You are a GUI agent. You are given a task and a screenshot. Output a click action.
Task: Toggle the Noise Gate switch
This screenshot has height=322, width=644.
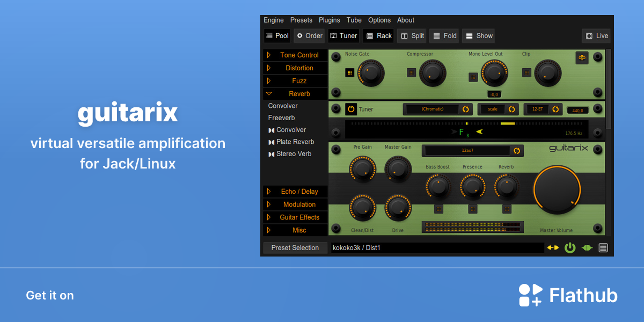[x=349, y=72]
